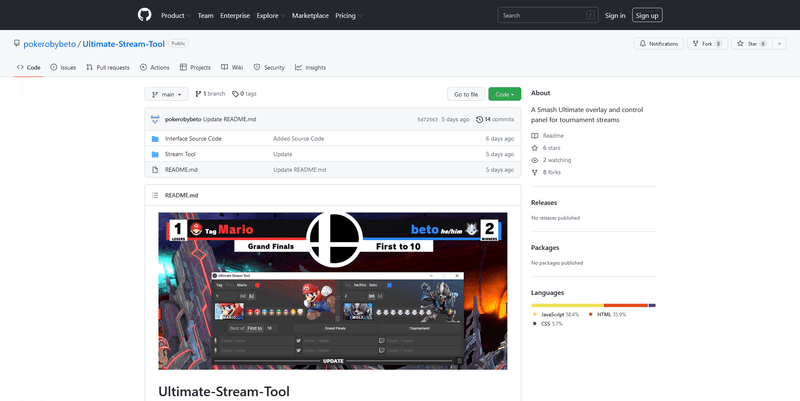Open the main branch selector dropdown
Screen dimensions: 800x401
click(x=166, y=94)
